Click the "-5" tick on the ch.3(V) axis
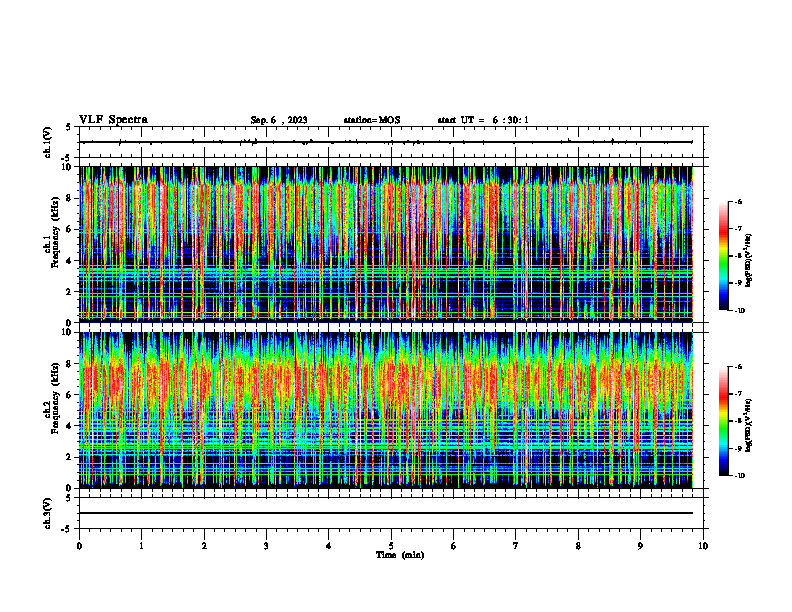This screenshot has width=792, height=612. pyautogui.click(x=67, y=529)
